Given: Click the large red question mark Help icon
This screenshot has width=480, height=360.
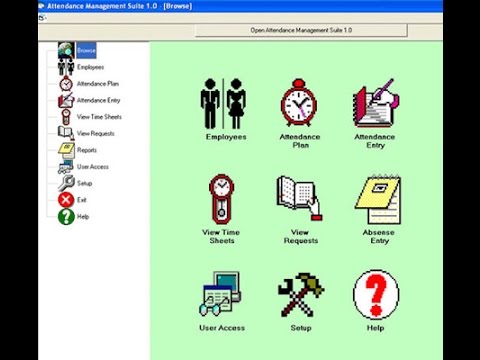Looking at the screenshot, I should coord(376,295).
